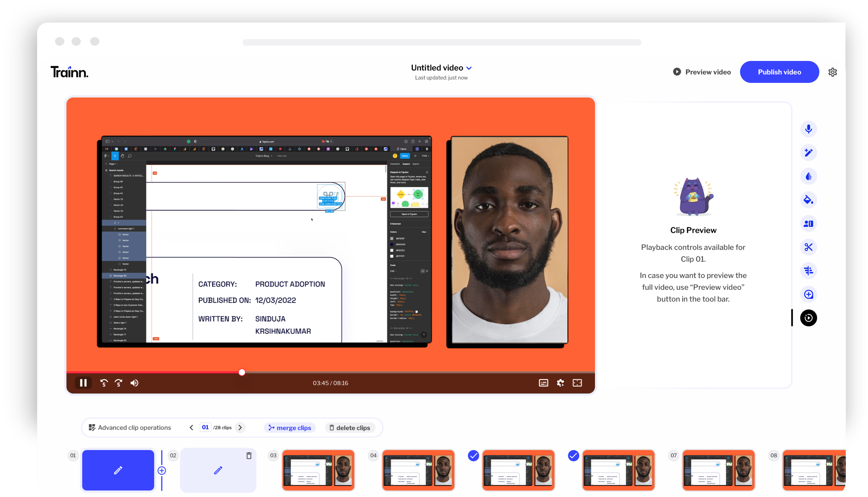Image resolution: width=868 pixels, height=497 pixels.
Task: Uncheck the selected clip 06 thumbnail
Action: (x=573, y=455)
